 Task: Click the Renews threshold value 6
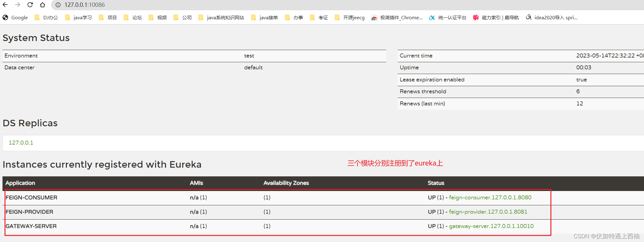(578, 91)
